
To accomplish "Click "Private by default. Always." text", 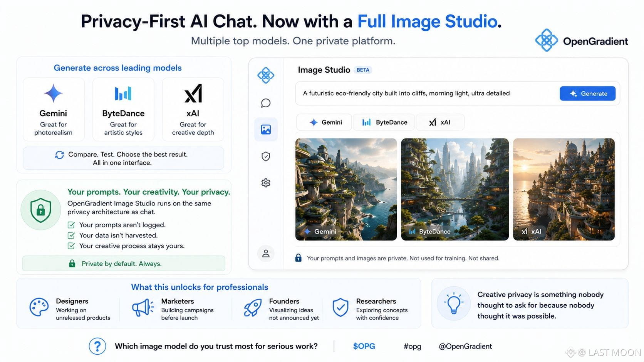I will (122, 264).
